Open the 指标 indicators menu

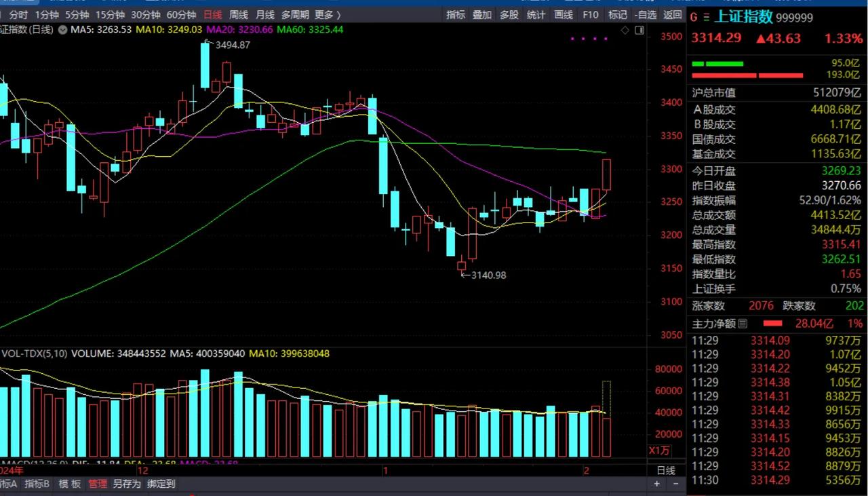456,14
